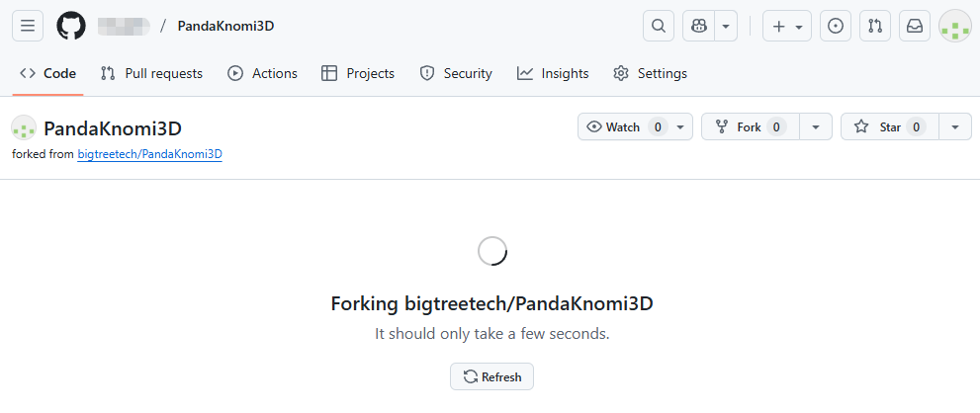Open the Copilot chat icon
Image resolution: width=980 pixels, height=413 pixels.
[698, 26]
